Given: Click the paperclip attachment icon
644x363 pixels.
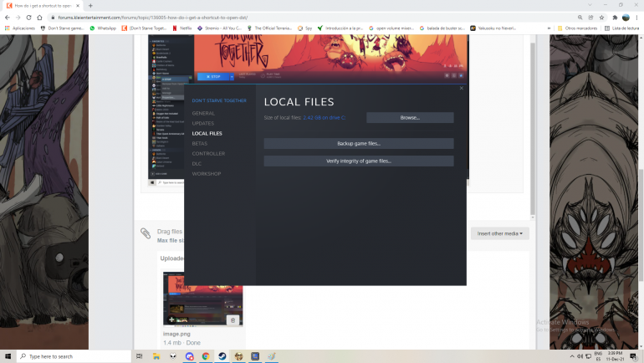Looking at the screenshot, I should point(146,233).
